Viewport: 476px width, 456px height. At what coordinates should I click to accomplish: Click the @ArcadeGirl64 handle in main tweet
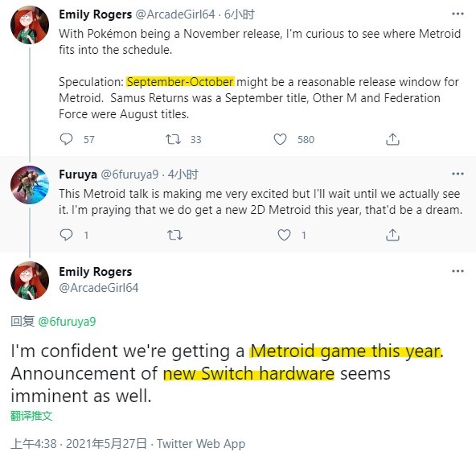[x=99, y=287]
